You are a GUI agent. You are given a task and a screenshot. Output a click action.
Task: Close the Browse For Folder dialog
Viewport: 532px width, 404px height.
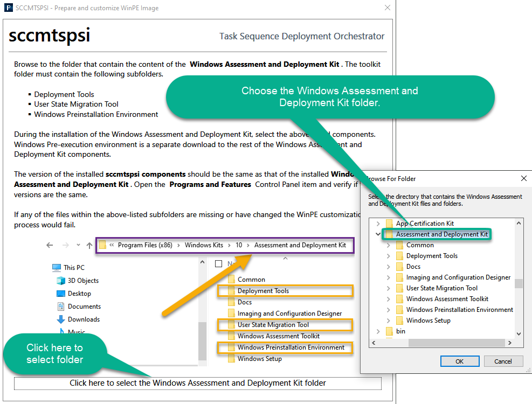523,178
